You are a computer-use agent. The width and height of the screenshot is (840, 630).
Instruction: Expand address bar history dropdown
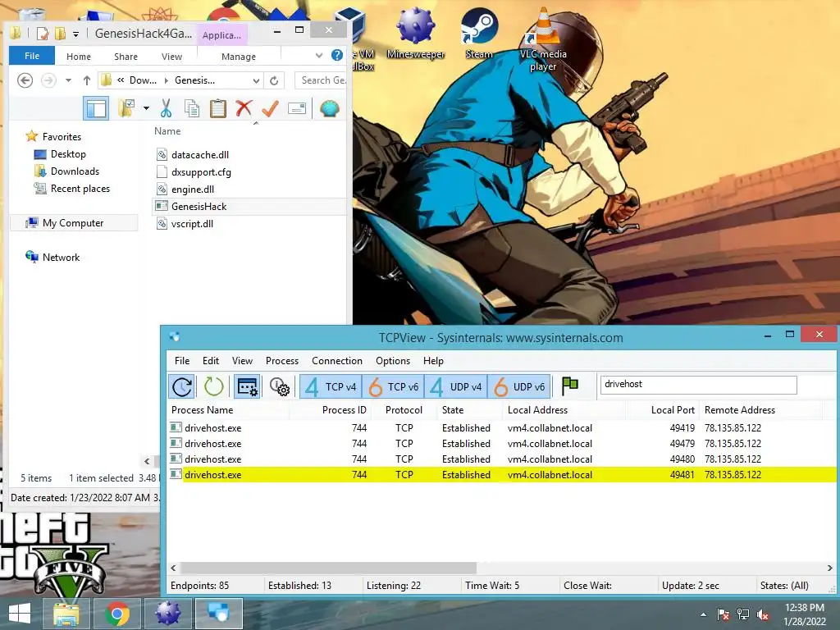256,81
